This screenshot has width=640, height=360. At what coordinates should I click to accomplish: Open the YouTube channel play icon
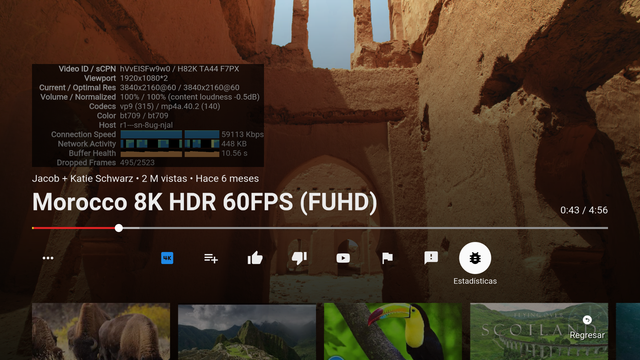point(343,258)
